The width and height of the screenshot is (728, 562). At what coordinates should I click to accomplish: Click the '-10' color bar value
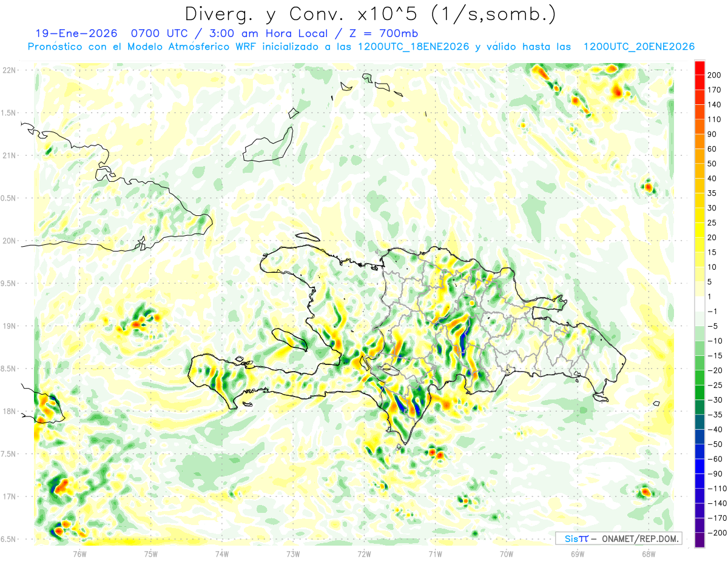click(716, 341)
